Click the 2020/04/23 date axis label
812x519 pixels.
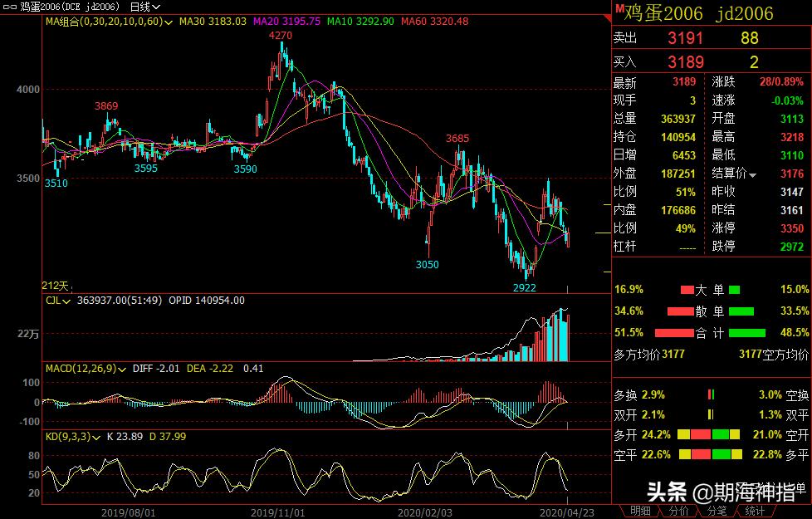coord(567,513)
